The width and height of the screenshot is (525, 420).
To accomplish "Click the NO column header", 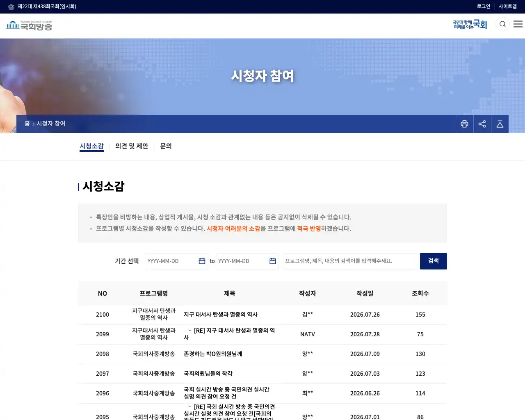I will coord(103,294).
